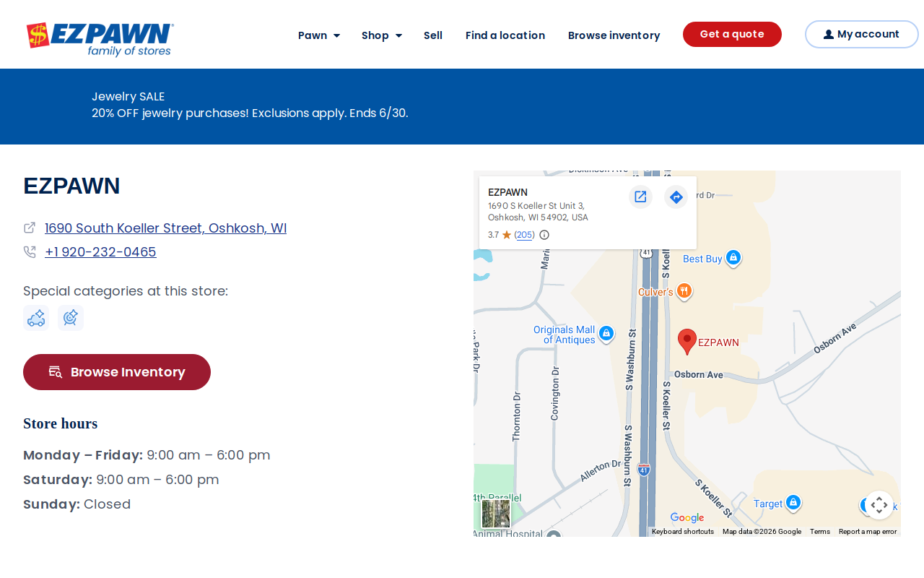Click the Get a quote button

point(732,34)
